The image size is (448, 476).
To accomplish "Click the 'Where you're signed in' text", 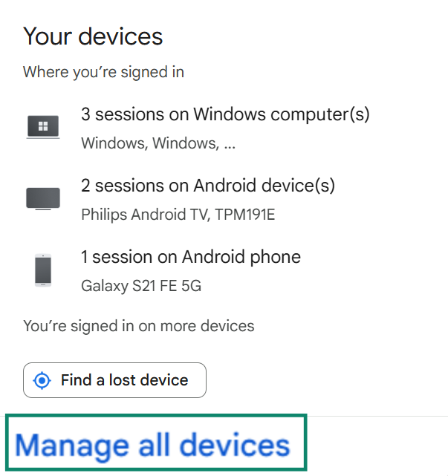I will tap(103, 72).
